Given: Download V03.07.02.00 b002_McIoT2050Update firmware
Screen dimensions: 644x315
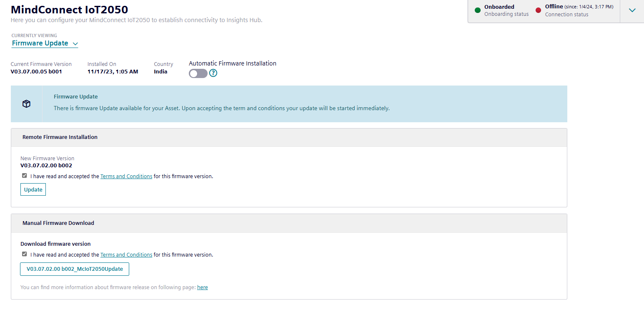Looking at the screenshot, I should tap(75, 269).
